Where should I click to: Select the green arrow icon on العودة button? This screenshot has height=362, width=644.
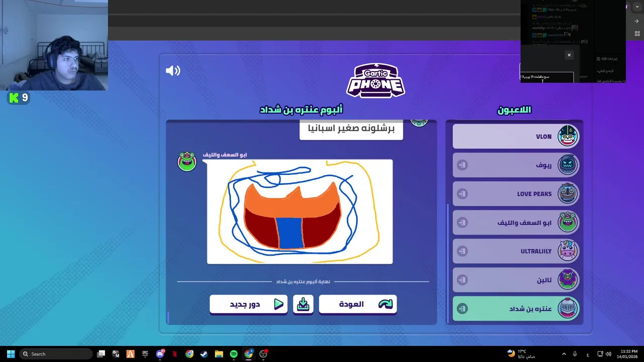(385, 304)
